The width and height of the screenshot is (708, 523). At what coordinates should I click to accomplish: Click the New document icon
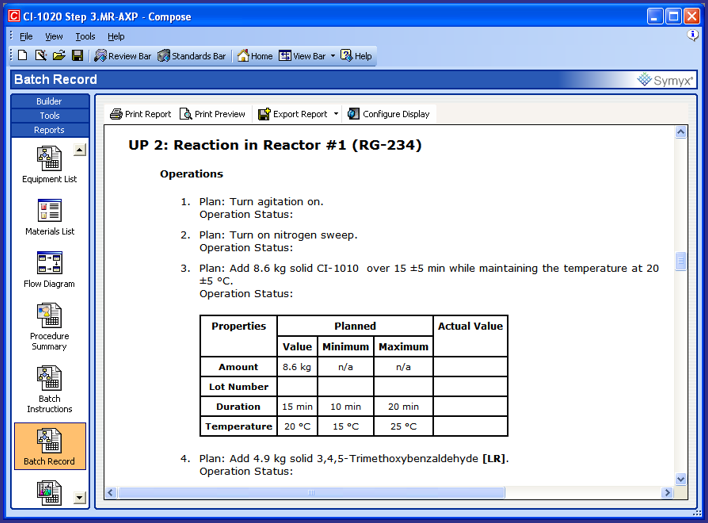[x=23, y=56]
